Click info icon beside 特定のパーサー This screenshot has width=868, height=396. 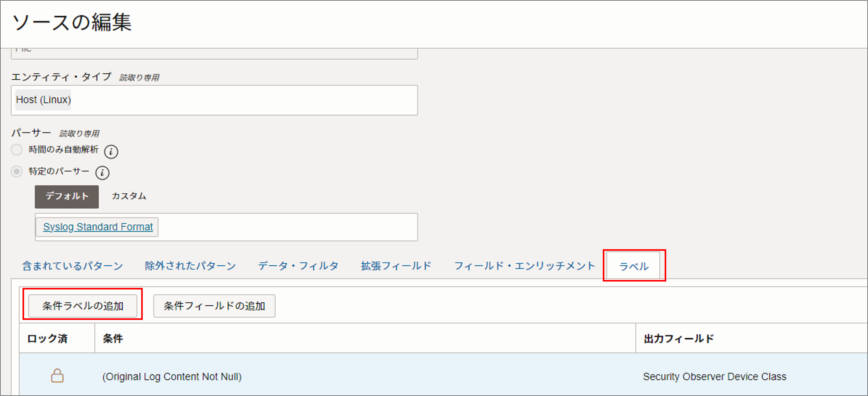(x=102, y=173)
